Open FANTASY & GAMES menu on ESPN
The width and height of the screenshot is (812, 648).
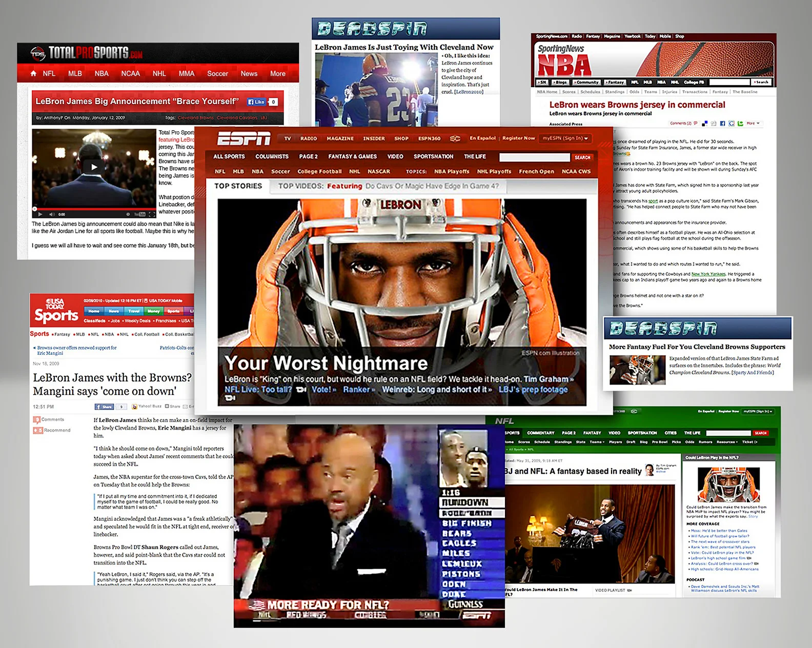352,157
